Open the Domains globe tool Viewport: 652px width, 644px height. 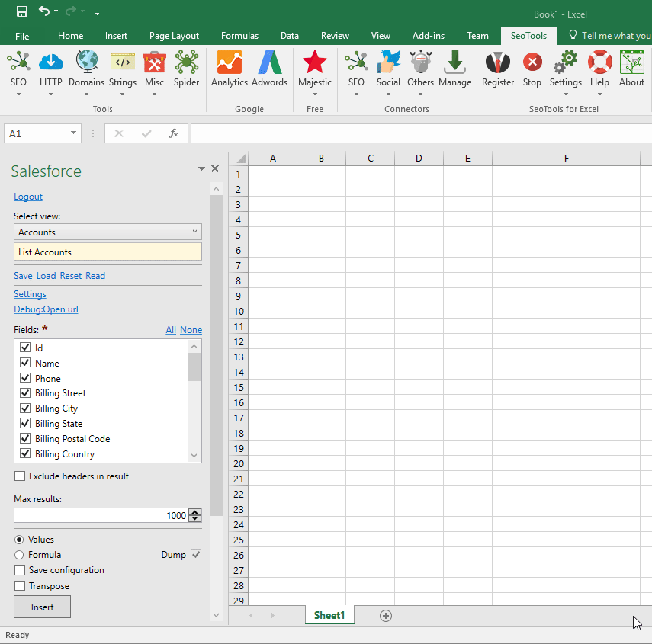coord(86,62)
